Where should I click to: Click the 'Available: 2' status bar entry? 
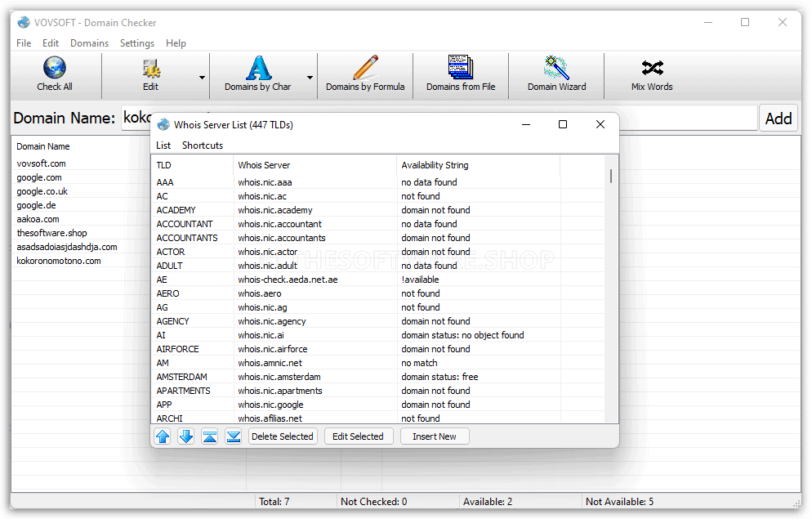tap(488, 501)
